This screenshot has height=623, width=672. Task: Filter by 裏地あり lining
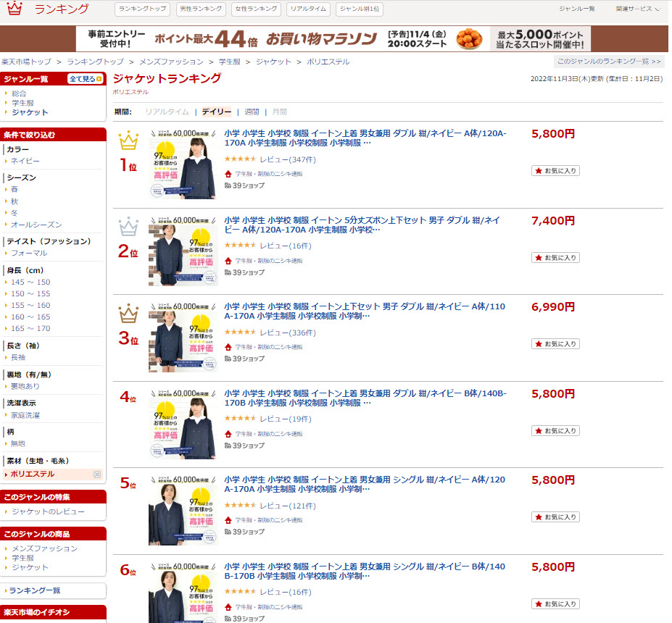[25, 386]
